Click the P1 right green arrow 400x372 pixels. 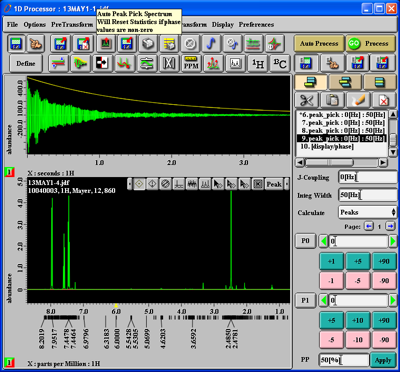coord(393,301)
